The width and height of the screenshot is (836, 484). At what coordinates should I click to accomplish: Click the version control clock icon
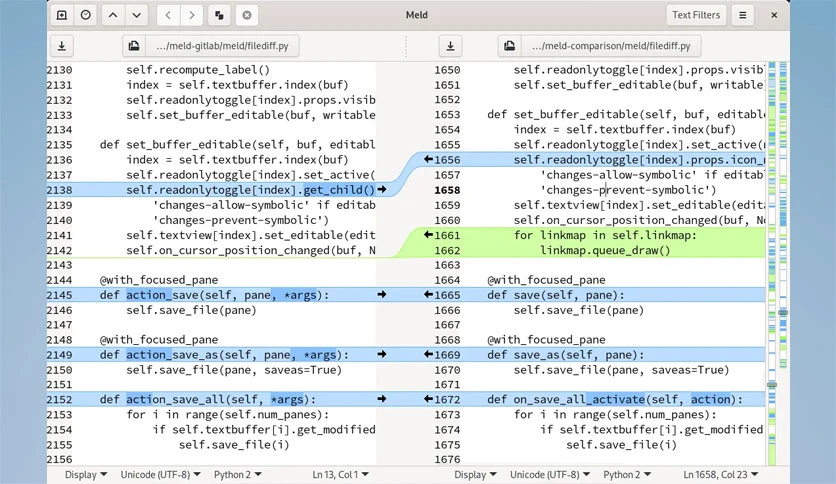[85, 15]
